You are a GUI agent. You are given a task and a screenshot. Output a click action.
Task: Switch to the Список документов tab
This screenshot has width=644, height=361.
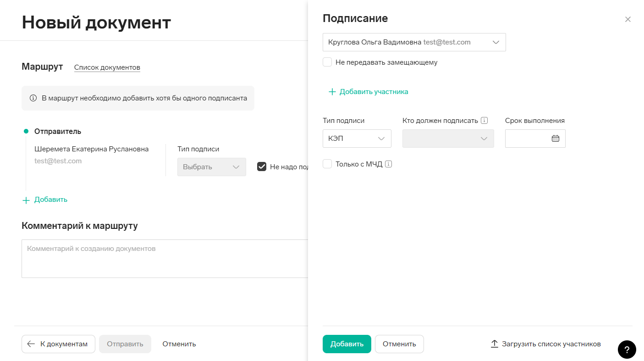pos(107,67)
